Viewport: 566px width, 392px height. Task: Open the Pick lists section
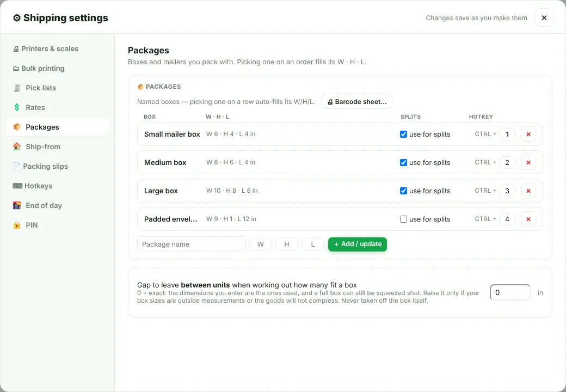57,88
